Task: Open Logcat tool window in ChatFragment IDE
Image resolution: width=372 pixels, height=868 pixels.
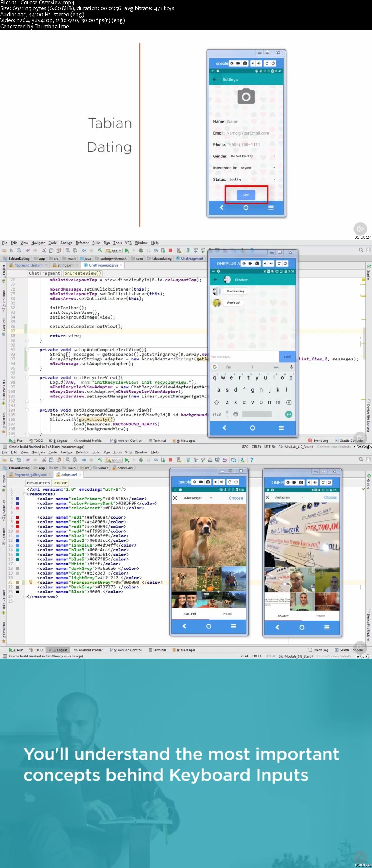Action: (58, 441)
